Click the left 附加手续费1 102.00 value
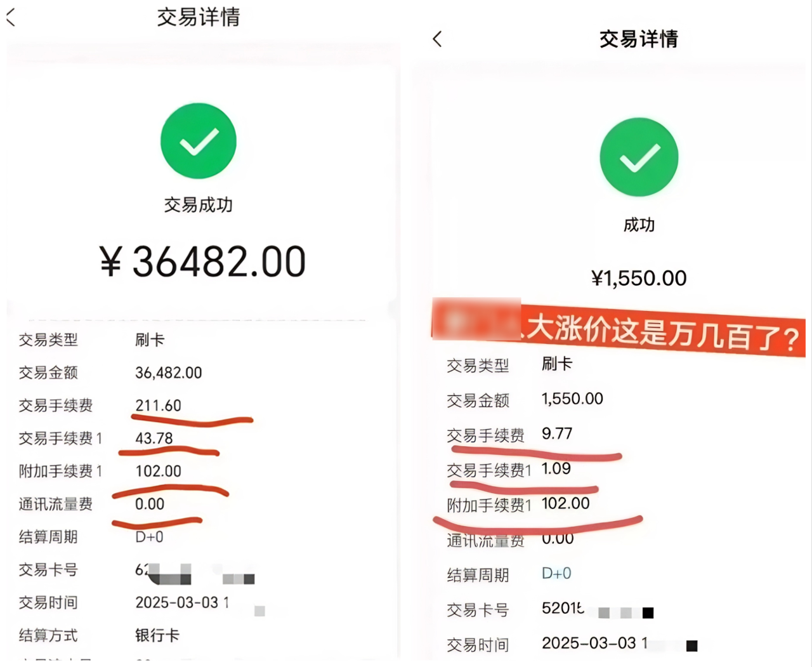This screenshot has width=812, height=667. pos(158,471)
